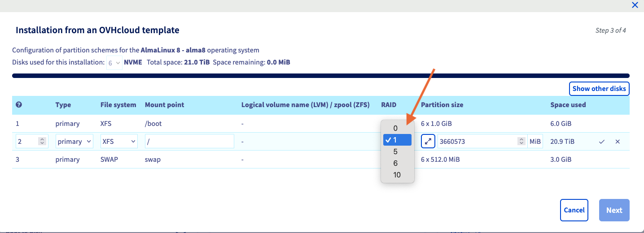Click the MiB unit label beside size field
644x233 pixels.
point(535,142)
